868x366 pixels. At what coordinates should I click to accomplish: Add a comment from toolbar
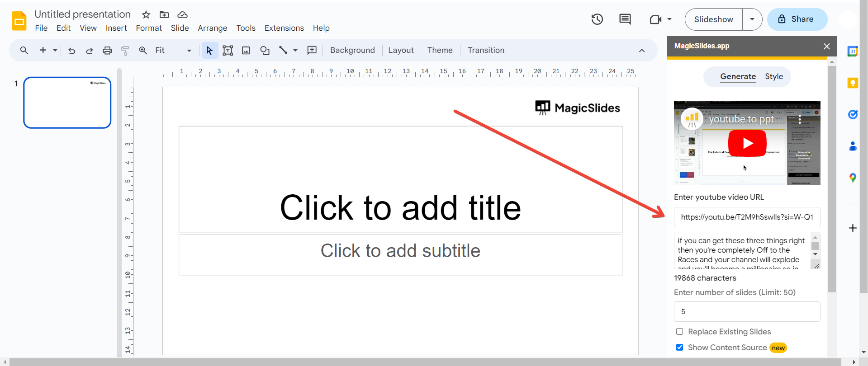312,50
